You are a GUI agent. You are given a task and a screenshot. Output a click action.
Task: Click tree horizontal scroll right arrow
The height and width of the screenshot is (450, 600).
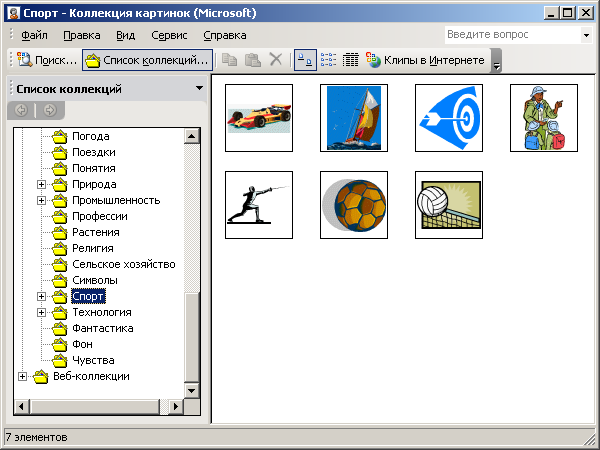tap(176, 406)
